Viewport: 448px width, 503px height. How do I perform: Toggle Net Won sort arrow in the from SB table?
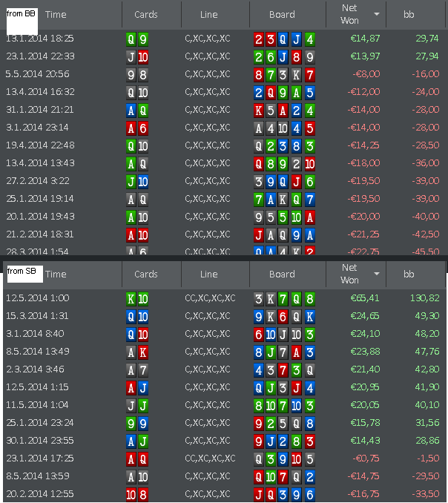[376, 274]
